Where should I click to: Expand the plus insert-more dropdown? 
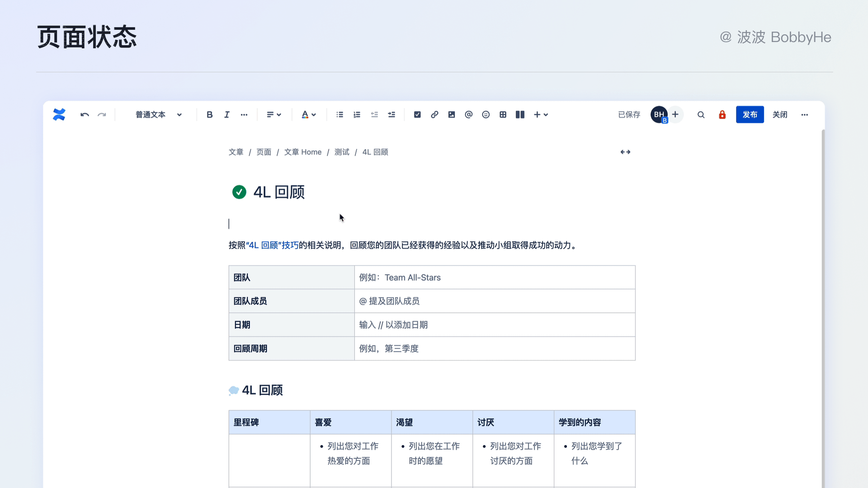click(541, 115)
